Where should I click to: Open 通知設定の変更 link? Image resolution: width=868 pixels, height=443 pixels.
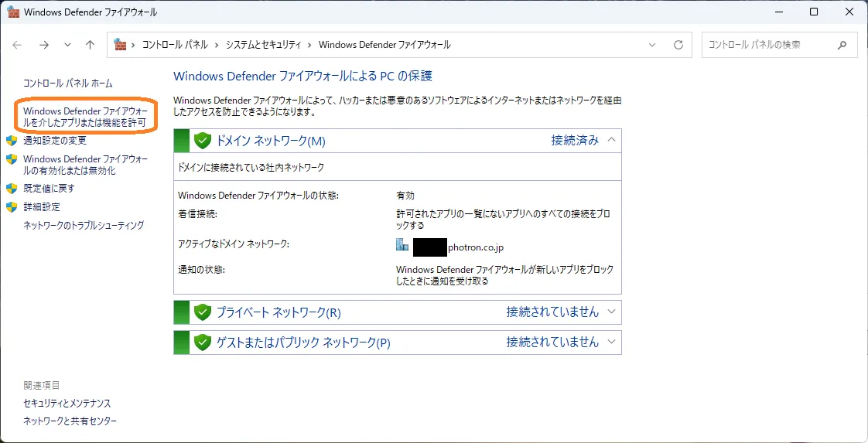click(x=55, y=141)
